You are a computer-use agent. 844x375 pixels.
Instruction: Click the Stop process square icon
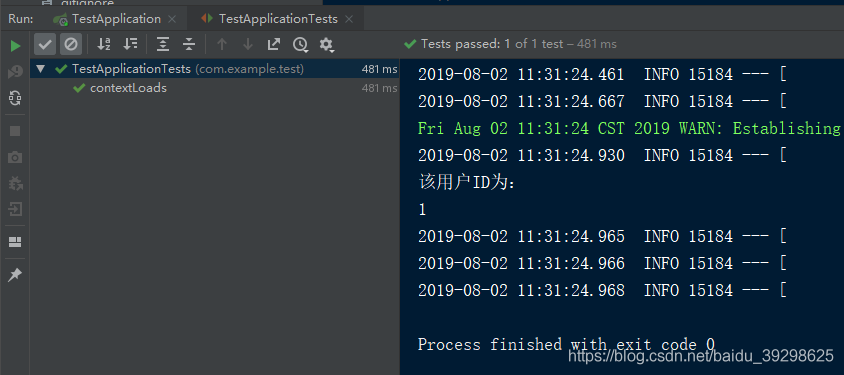[15, 131]
